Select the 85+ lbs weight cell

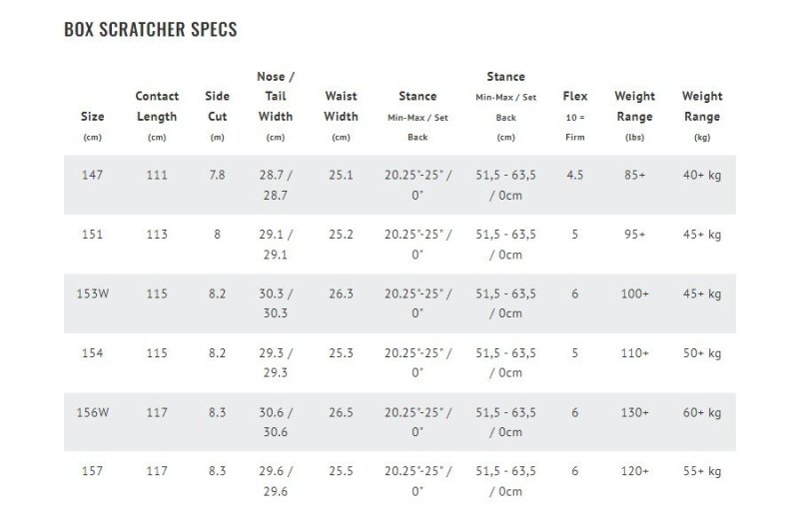635,175
